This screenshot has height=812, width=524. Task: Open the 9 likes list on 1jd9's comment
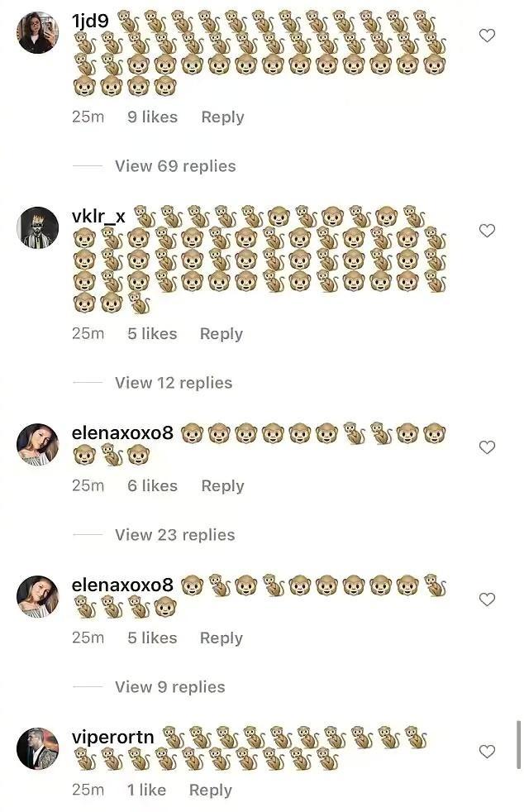coord(152,117)
